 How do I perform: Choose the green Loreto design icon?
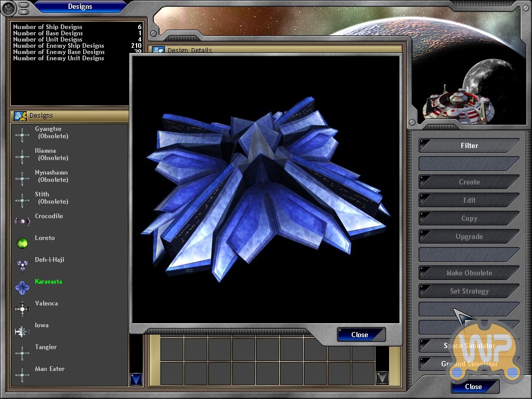click(22, 243)
